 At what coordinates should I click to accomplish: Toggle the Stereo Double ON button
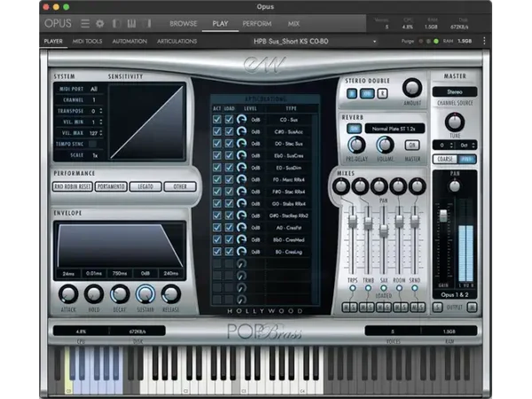367,93
